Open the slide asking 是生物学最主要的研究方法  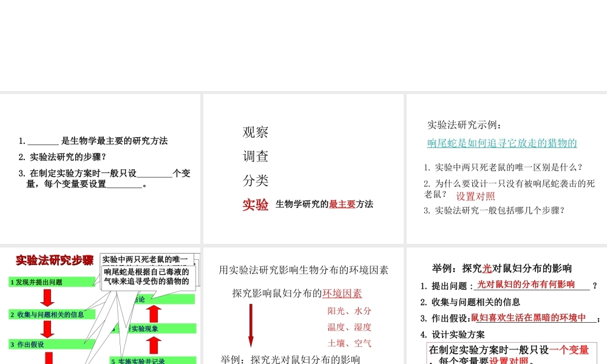click(100, 169)
